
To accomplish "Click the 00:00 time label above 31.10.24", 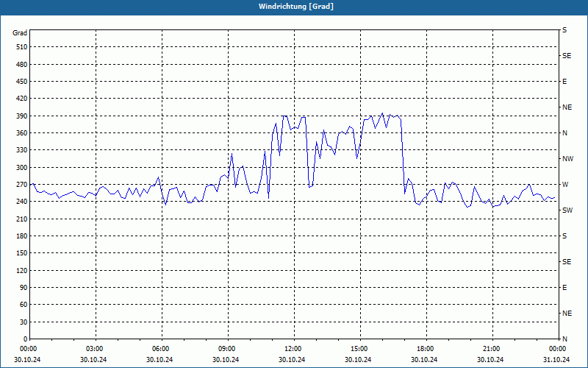I will click(557, 349).
